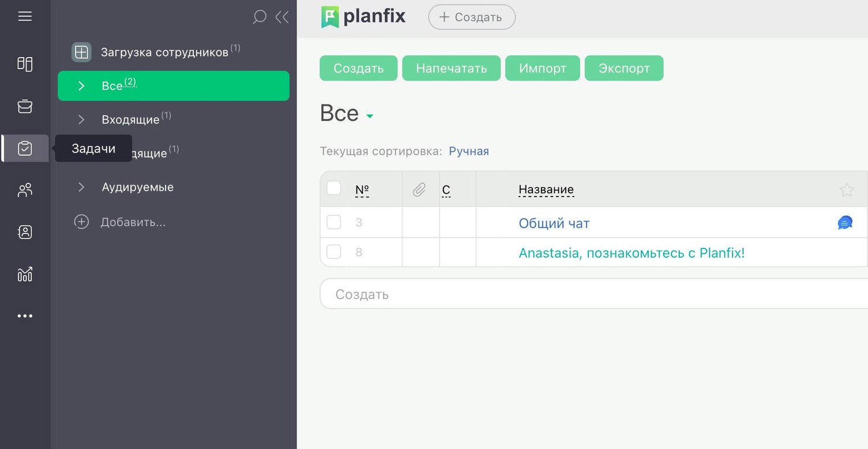Open the contacts address book icon
This screenshot has height=449, width=868.
(x=25, y=232)
